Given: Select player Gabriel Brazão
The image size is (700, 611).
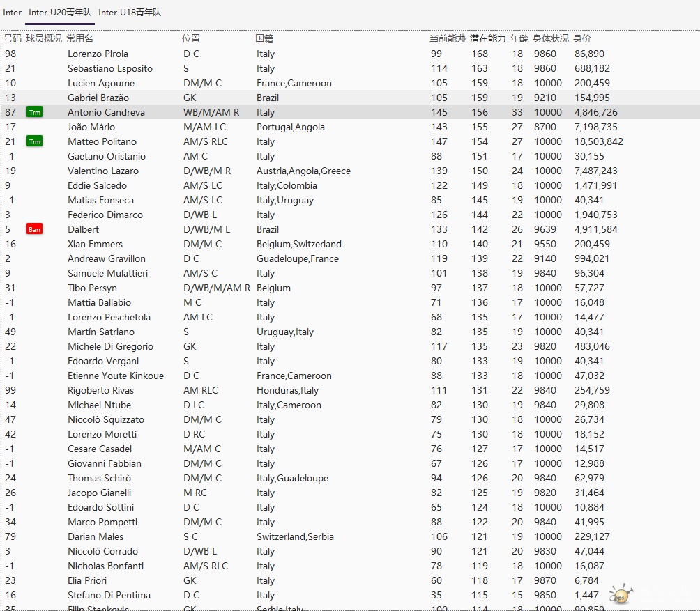Looking at the screenshot, I should tap(98, 98).
